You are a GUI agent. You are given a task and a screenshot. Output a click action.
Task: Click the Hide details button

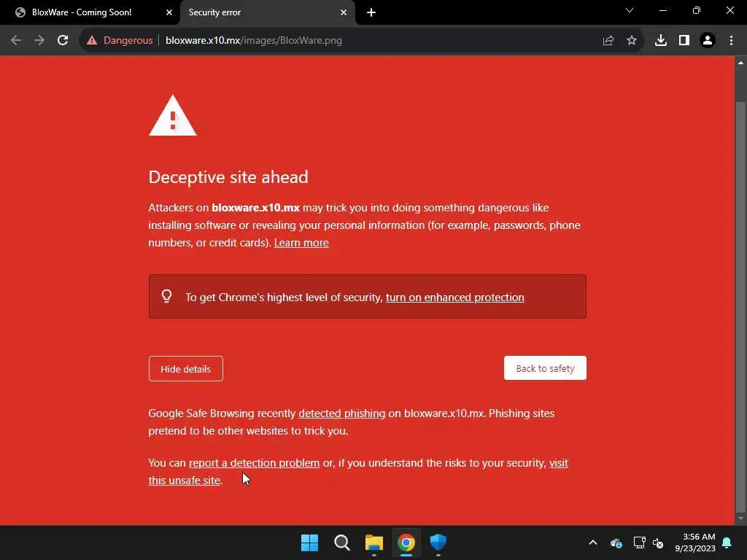coord(186,369)
